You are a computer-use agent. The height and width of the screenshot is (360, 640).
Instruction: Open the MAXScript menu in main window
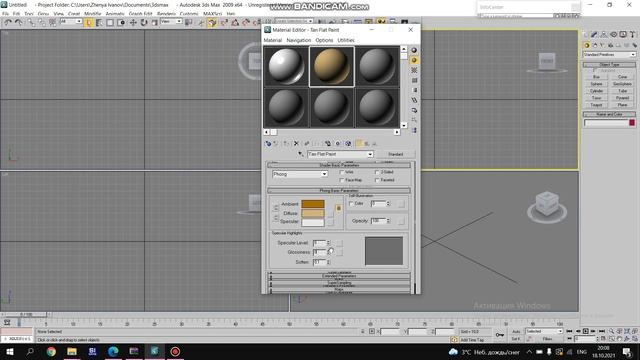tap(212, 14)
